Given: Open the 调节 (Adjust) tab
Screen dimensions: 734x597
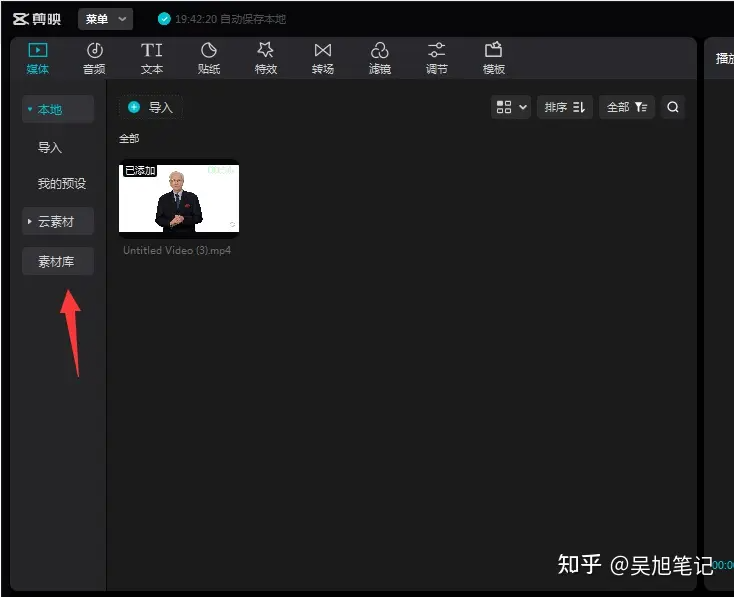Looking at the screenshot, I should tap(437, 59).
